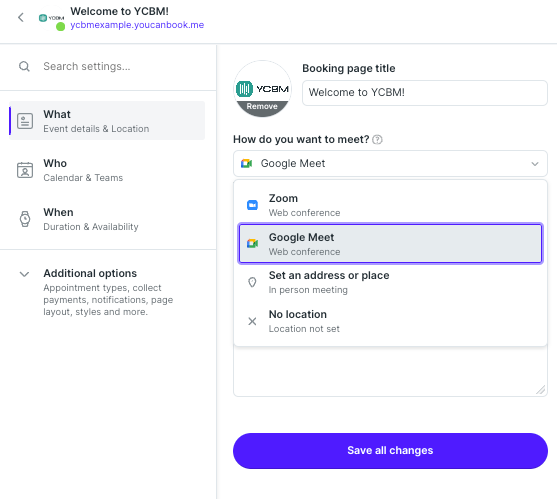Click the Who calendar person icon
Viewport: 557px width, 499px height.
(x=25, y=170)
